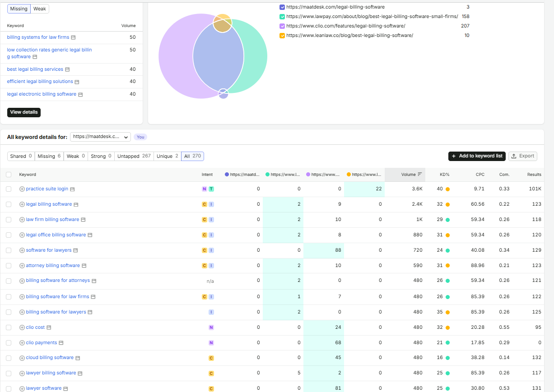Click plus icon beside 'attorney billing software'
This screenshot has height=392, width=554.
[22, 266]
